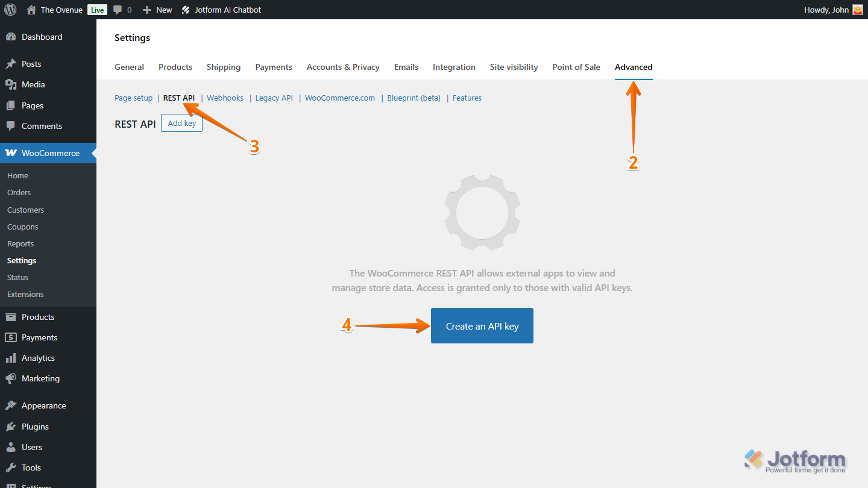Open the Accounts & Privacy tab
The image size is (868, 488).
tap(342, 67)
